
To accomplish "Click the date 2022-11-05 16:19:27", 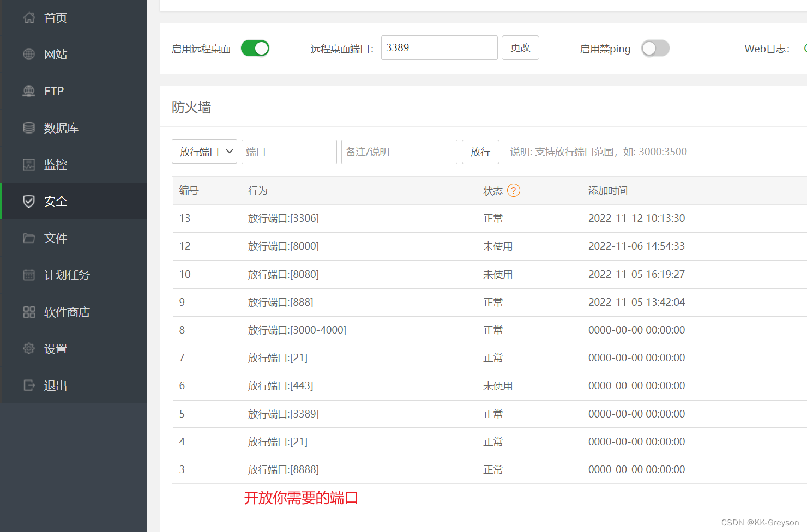I will click(x=636, y=274).
